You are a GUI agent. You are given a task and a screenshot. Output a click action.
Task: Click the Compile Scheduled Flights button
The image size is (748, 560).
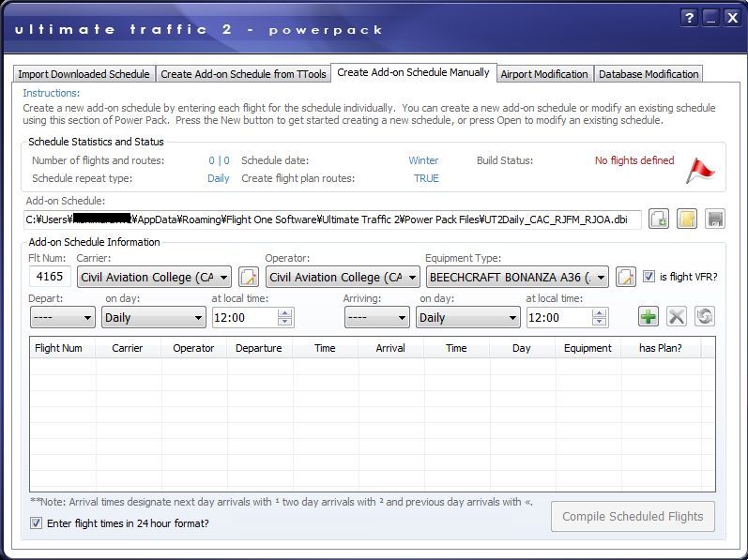click(x=634, y=516)
